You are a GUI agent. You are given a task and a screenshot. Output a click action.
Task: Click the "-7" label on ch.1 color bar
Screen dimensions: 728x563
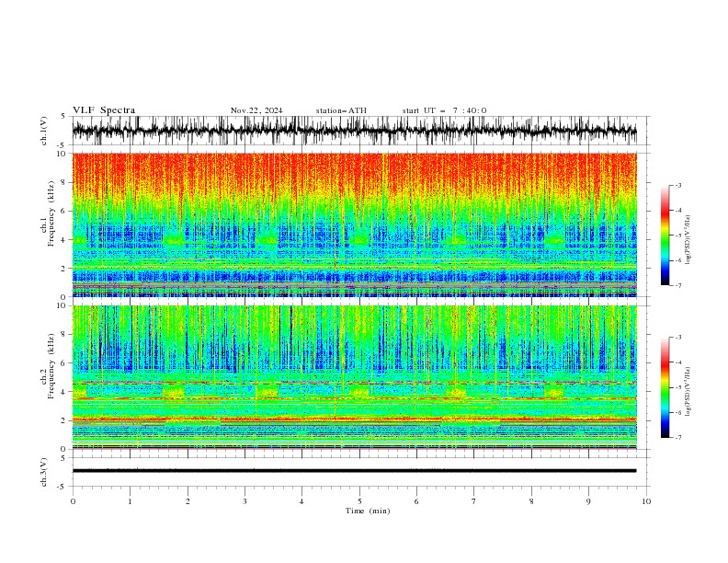(678, 285)
